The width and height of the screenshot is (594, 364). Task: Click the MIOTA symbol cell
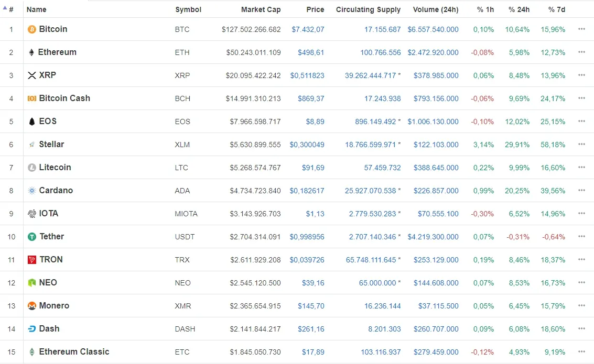[186, 214]
